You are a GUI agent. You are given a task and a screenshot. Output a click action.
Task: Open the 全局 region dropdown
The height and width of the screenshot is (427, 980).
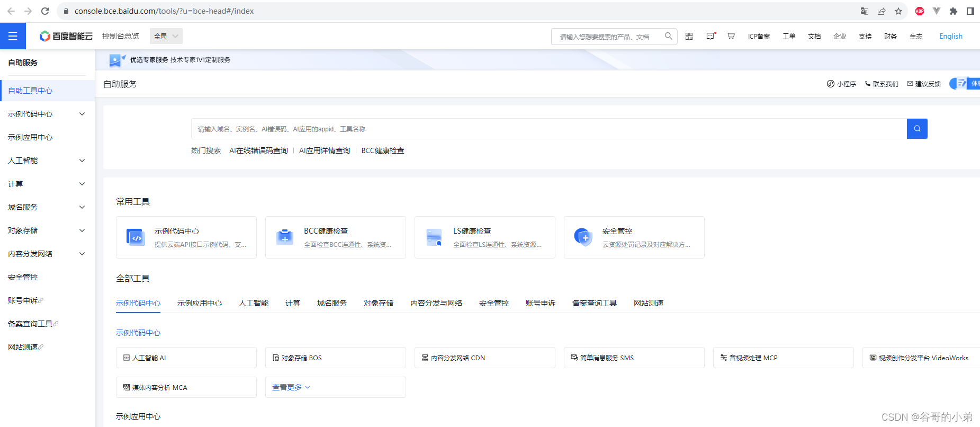point(166,36)
